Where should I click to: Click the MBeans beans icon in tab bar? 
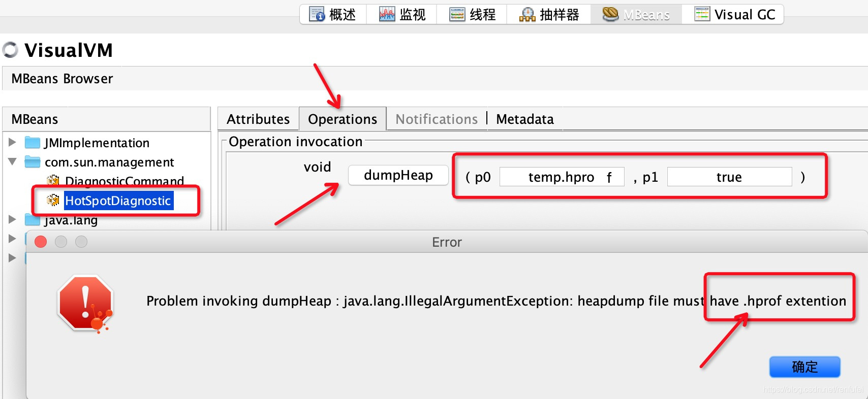(x=610, y=14)
